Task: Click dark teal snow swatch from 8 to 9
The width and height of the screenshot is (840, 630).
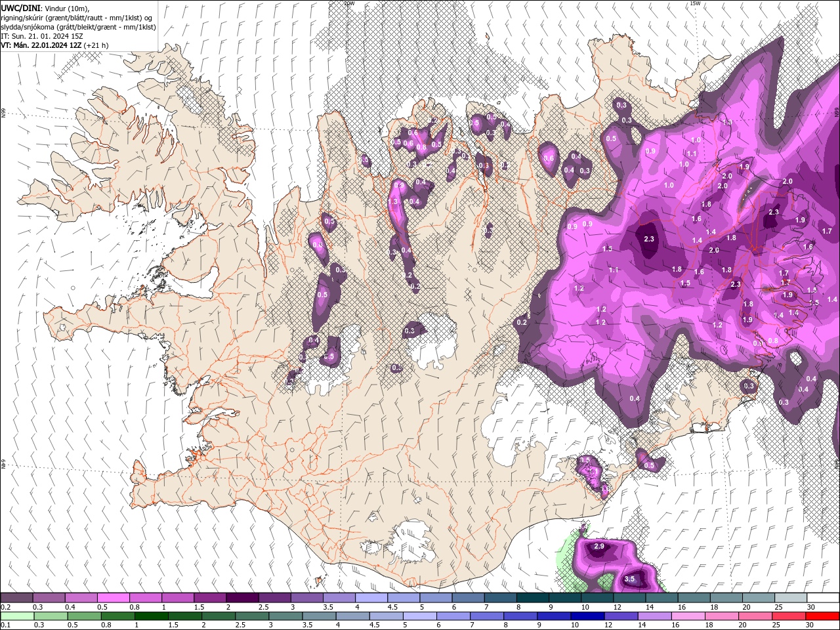Action: 533,597
